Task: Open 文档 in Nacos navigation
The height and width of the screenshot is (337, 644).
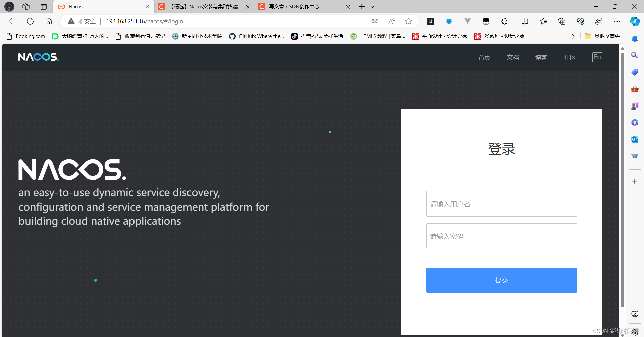Action: click(x=513, y=58)
